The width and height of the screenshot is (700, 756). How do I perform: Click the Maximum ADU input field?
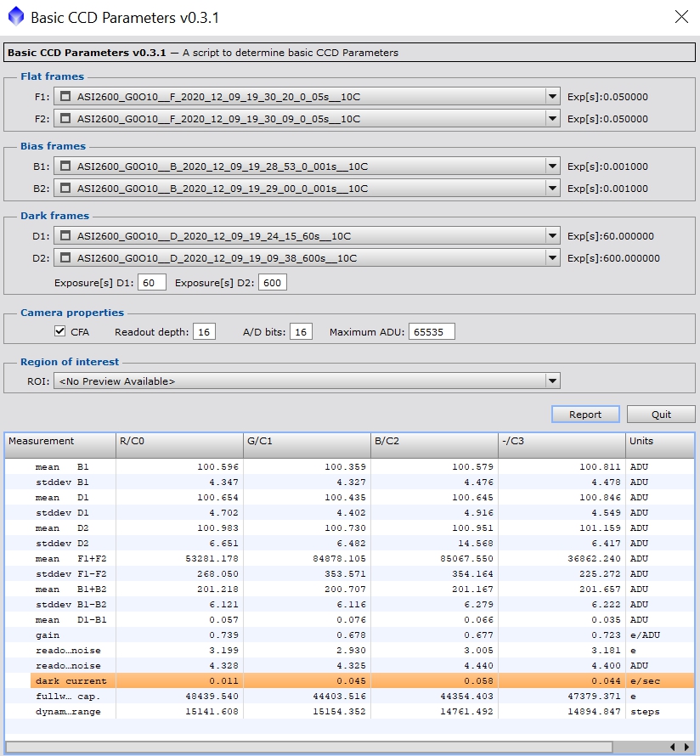click(431, 332)
